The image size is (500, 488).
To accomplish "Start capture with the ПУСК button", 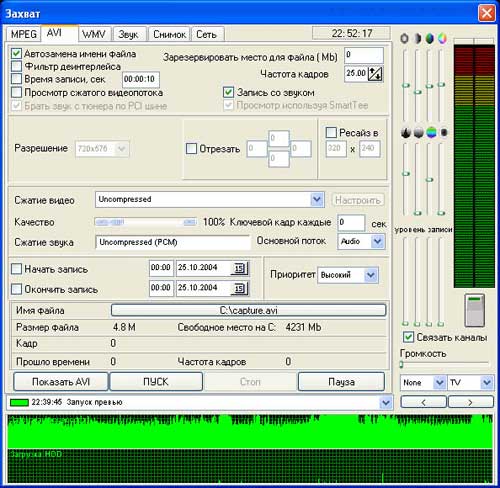I will tap(156, 382).
